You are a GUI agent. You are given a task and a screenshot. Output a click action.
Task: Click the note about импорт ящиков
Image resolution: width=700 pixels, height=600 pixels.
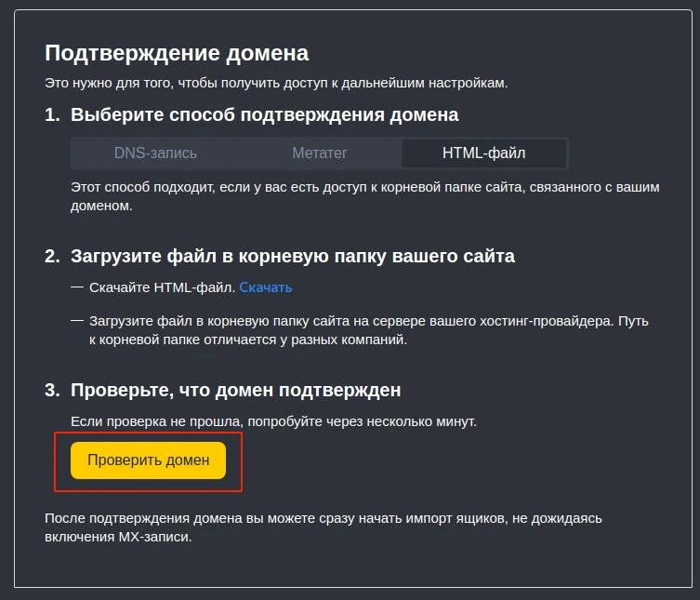tap(324, 527)
